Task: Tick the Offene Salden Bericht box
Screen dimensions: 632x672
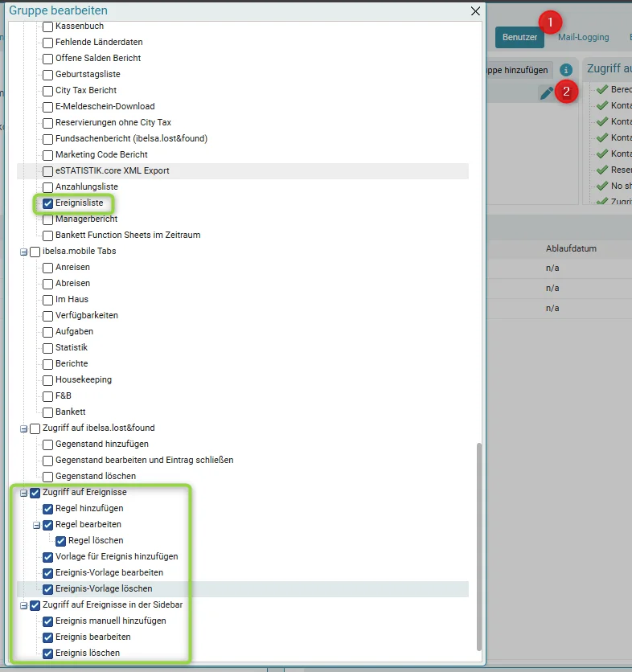Action: click(x=48, y=59)
